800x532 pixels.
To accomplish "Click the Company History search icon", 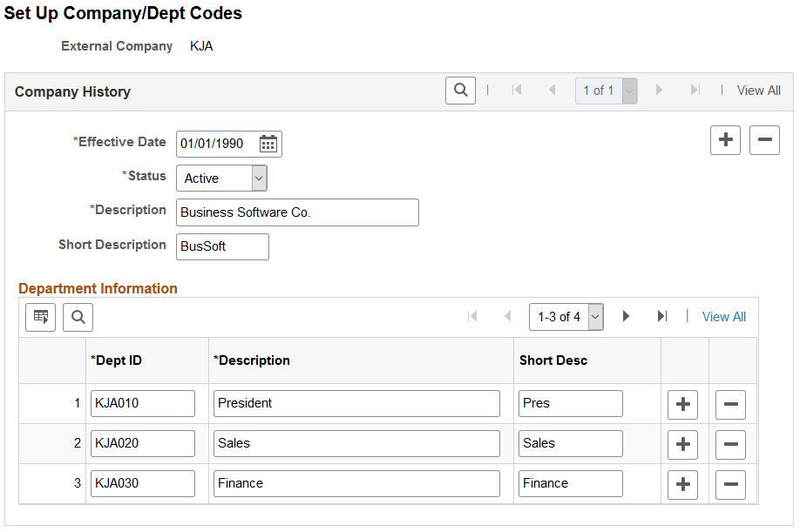I will [x=460, y=90].
